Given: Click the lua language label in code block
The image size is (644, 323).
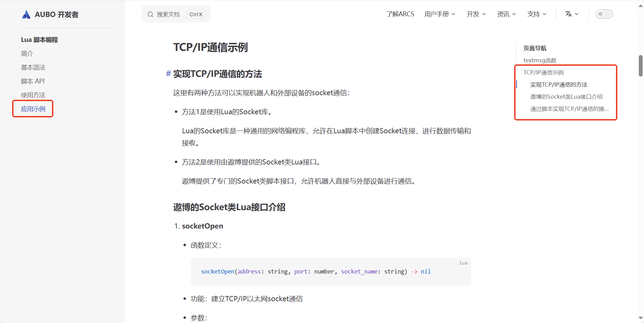Looking at the screenshot, I should click(x=463, y=263).
